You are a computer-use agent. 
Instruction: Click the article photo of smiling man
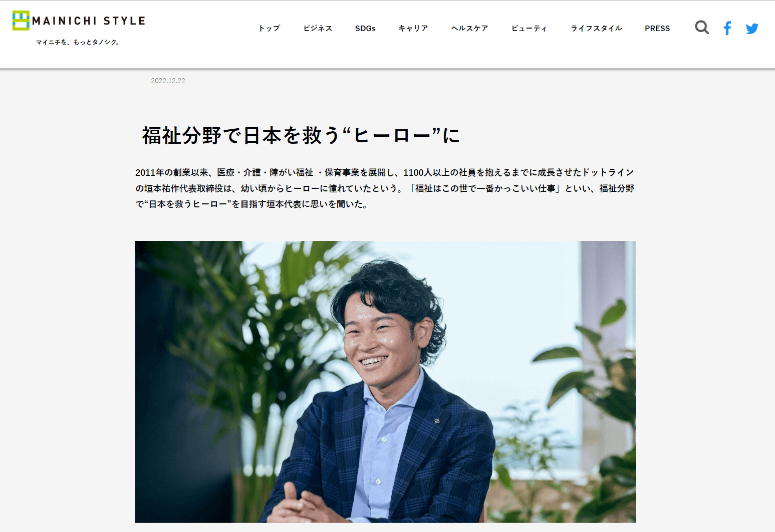pyautogui.click(x=386, y=382)
